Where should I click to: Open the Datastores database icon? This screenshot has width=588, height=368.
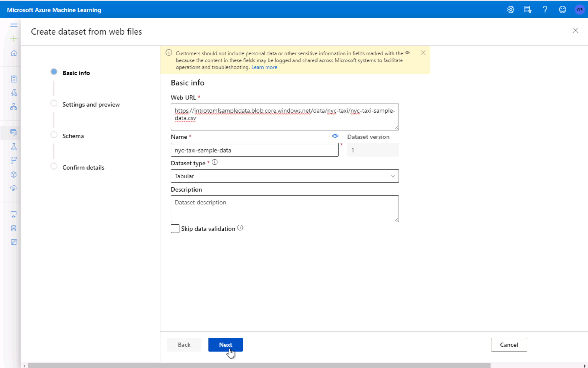coord(14,228)
